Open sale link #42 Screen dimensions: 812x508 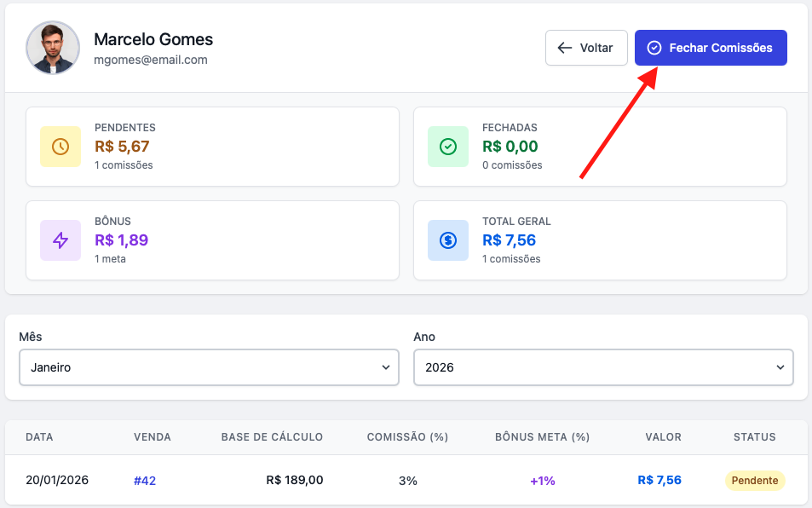pyautogui.click(x=145, y=481)
